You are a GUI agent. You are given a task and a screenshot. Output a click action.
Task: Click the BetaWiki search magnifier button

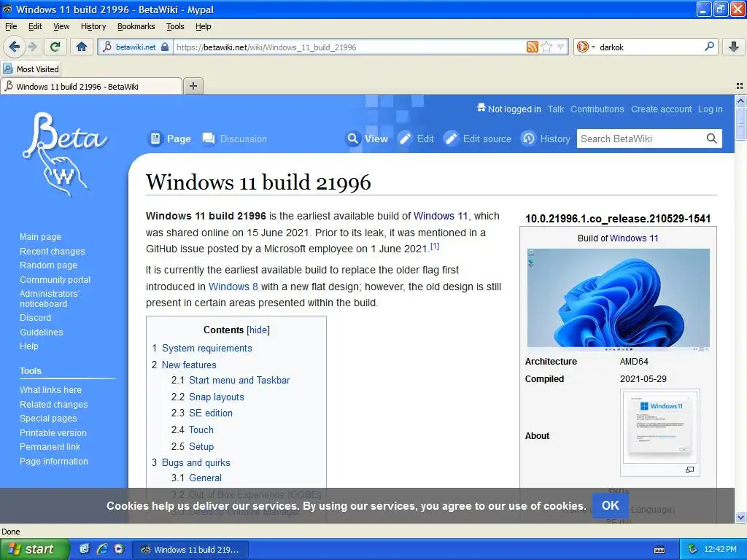point(712,139)
